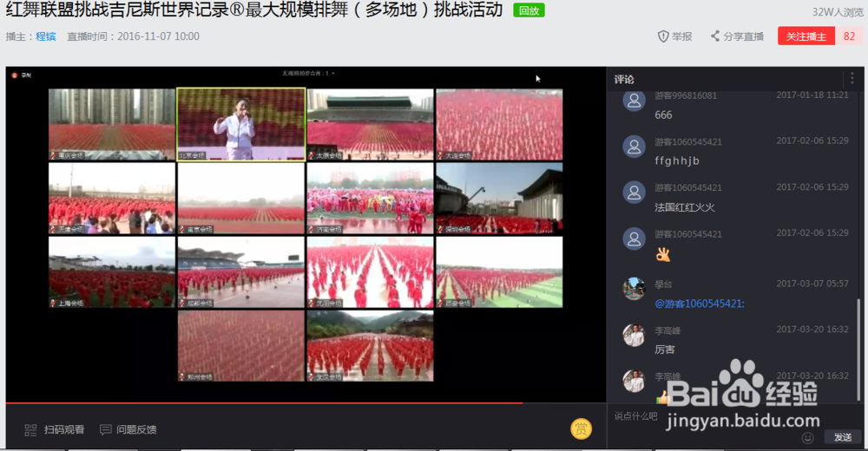
Task: Click username 學台 in comments
Action: [663, 284]
